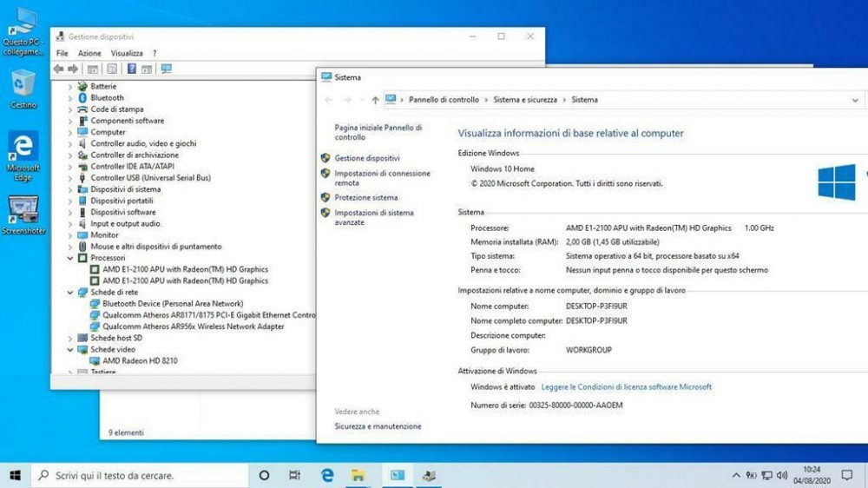This screenshot has width=868, height=488.
Task: Open address bar dropdown in Sistema window
Action: pyautogui.click(x=855, y=100)
